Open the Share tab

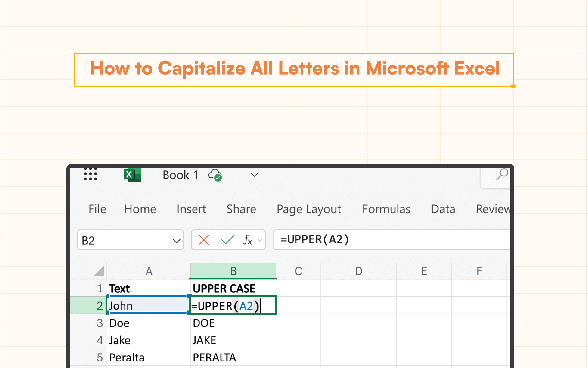point(241,209)
